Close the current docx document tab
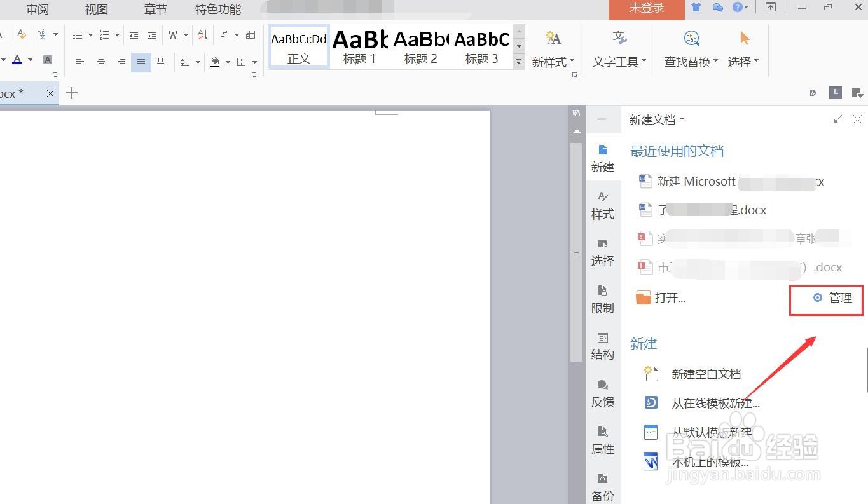 tap(50, 93)
